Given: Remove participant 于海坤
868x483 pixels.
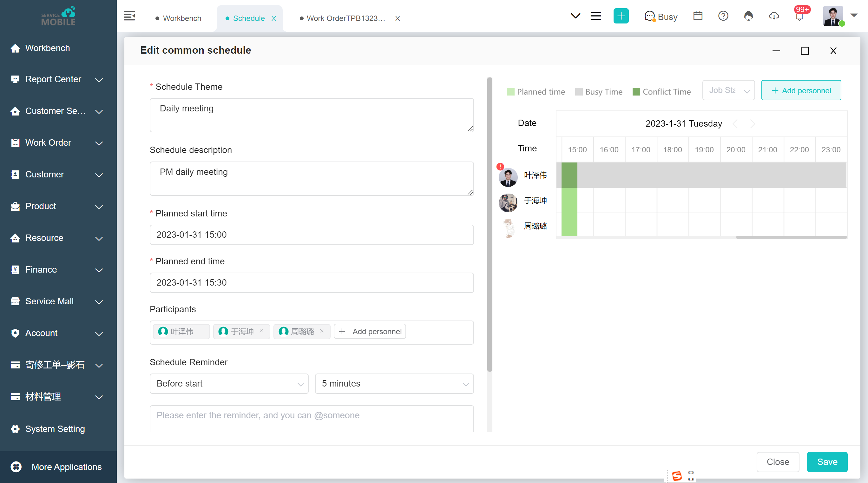Looking at the screenshot, I should [x=261, y=331].
